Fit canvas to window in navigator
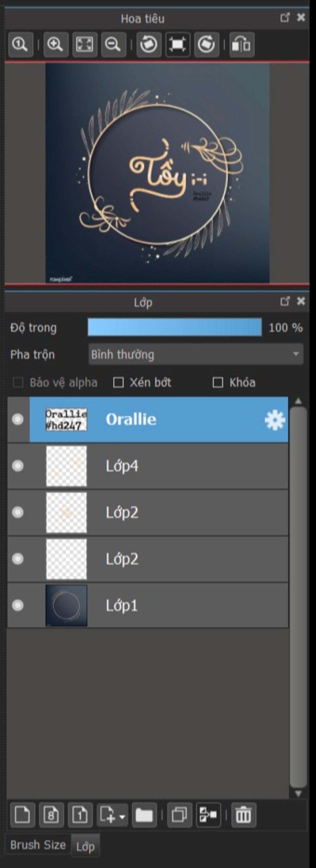 85,44
